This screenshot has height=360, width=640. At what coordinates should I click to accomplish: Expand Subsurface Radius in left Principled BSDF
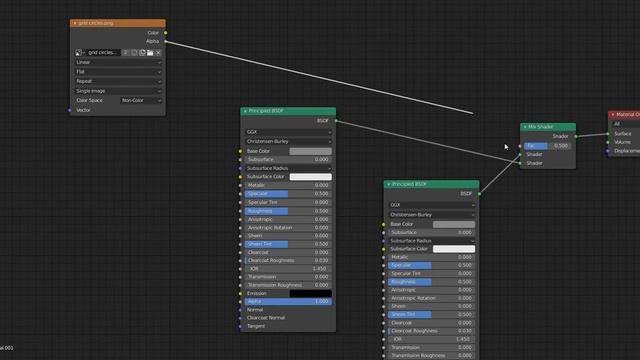click(x=288, y=168)
